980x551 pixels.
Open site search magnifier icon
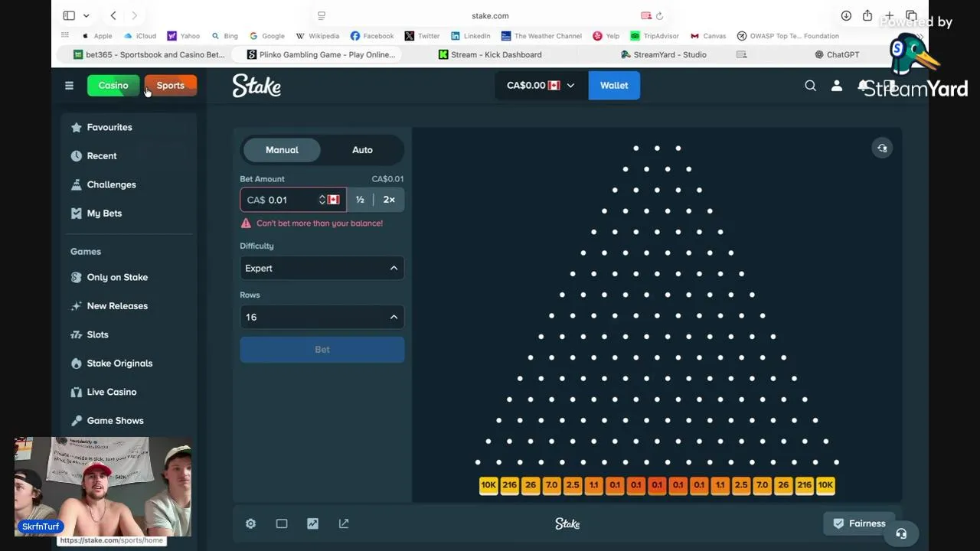(x=810, y=86)
